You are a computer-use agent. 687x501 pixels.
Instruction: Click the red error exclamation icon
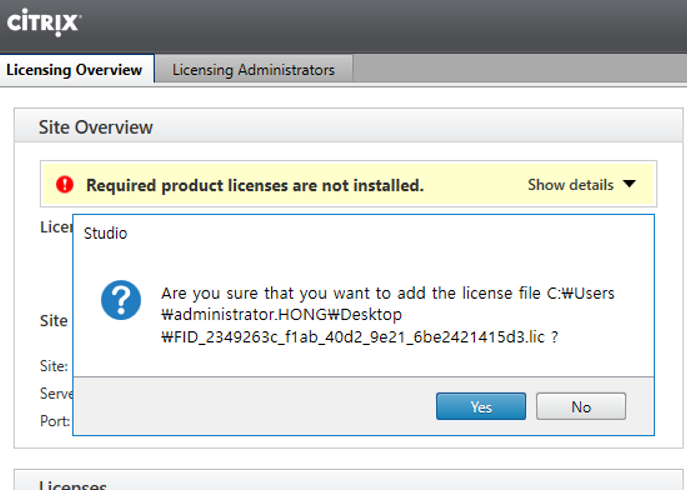coord(65,185)
